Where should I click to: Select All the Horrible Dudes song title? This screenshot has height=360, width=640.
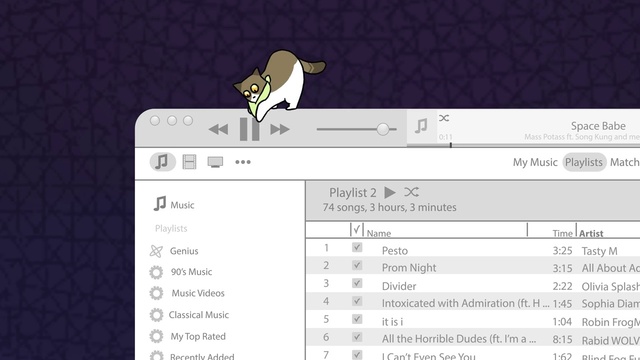pyautogui.click(x=459, y=339)
